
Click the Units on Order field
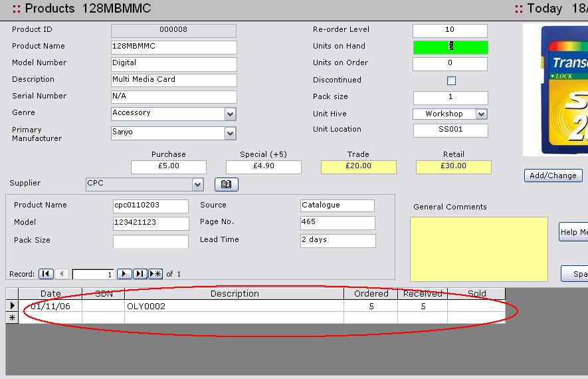450,64
